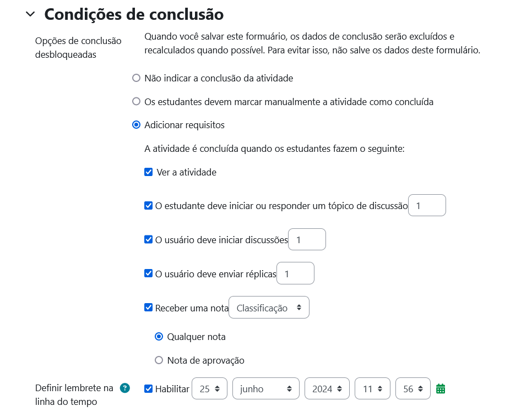Open the month dropdown showing junho

(266, 389)
